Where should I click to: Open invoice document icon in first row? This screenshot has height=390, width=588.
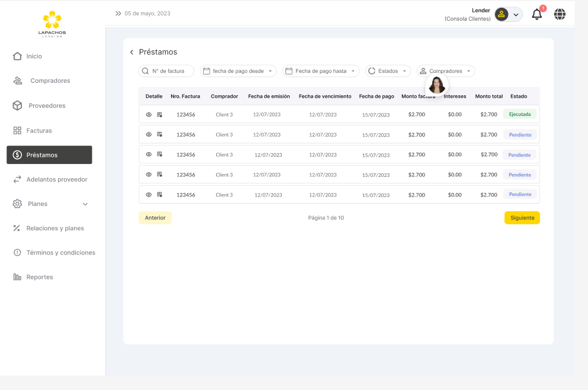pos(159,115)
